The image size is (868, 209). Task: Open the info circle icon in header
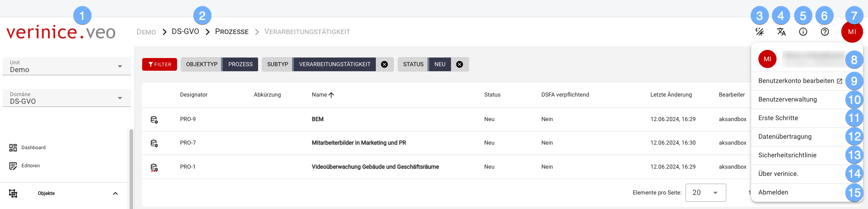click(x=803, y=32)
